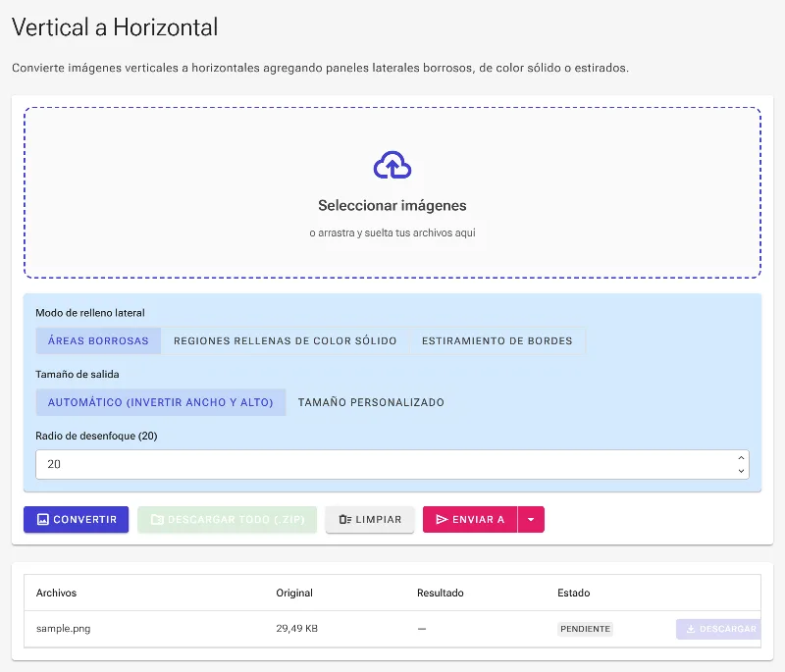Screen dimensions: 785x672
Task: Select Automático (invertir ancho y alto)
Action: click(161, 402)
